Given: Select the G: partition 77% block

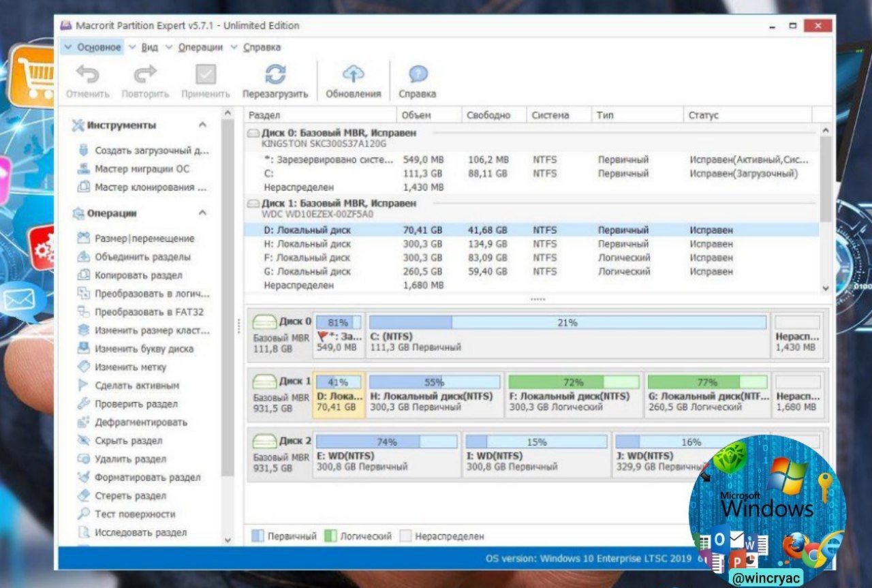Looking at the screenshot, I should point(708,395).
